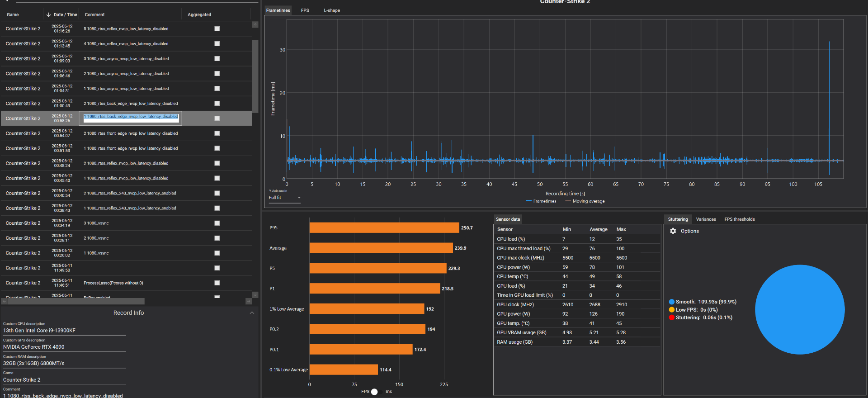Screen dimensions: 868x398
Task: Click the stuttering pie chart
Action: [800, 310]
